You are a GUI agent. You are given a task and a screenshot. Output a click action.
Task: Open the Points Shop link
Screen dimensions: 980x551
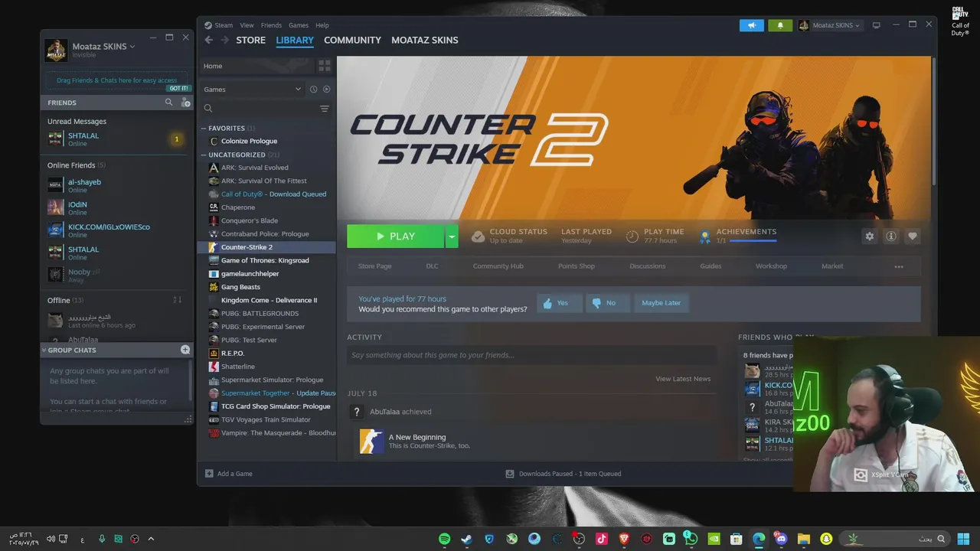point(577,266)
